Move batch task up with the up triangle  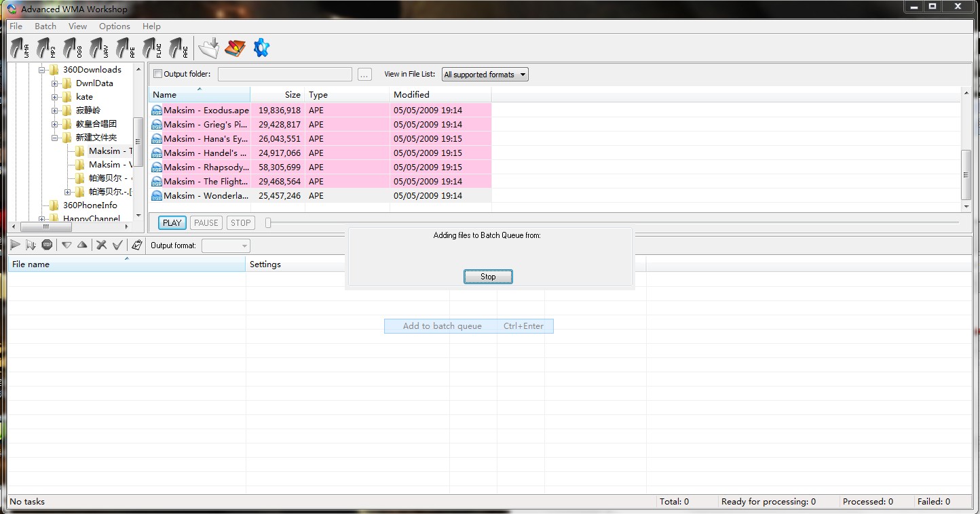(82, 245)
